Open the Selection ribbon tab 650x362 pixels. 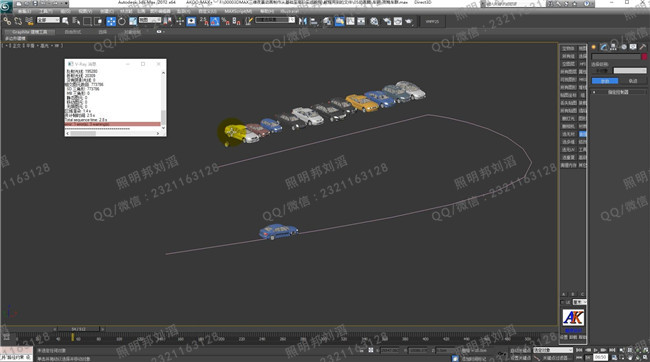pos(102,32)
